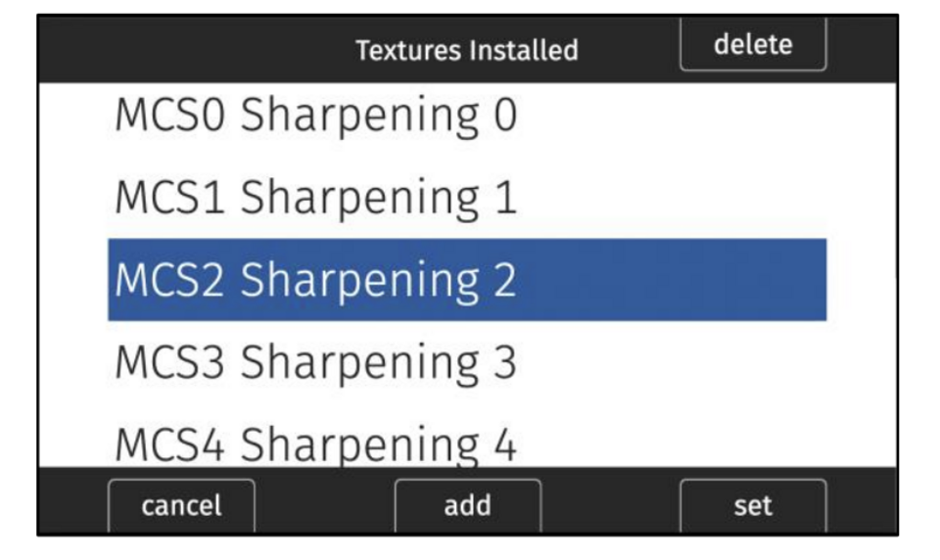Apply the selected texture with set
Viewport: 940px width, 560px height.
pyautogui.click(x=752, y=505)
